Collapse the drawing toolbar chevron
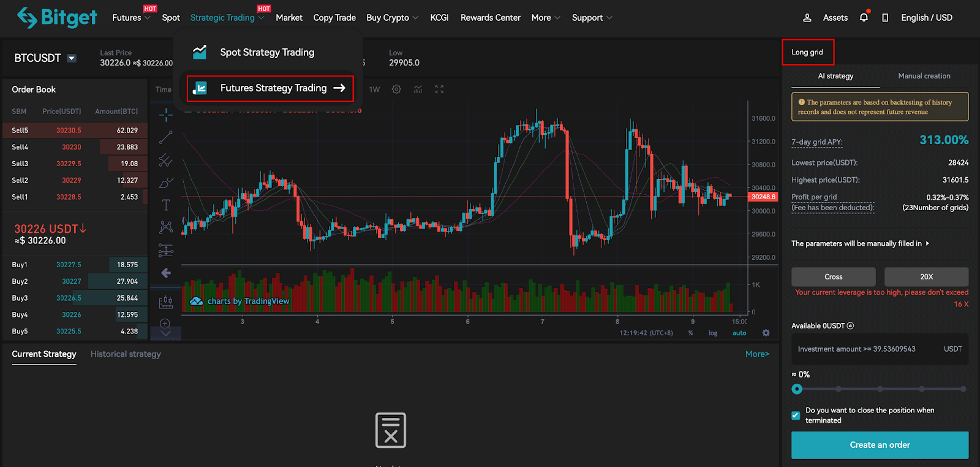Screen dimensions: 980x467 (165, 333)
